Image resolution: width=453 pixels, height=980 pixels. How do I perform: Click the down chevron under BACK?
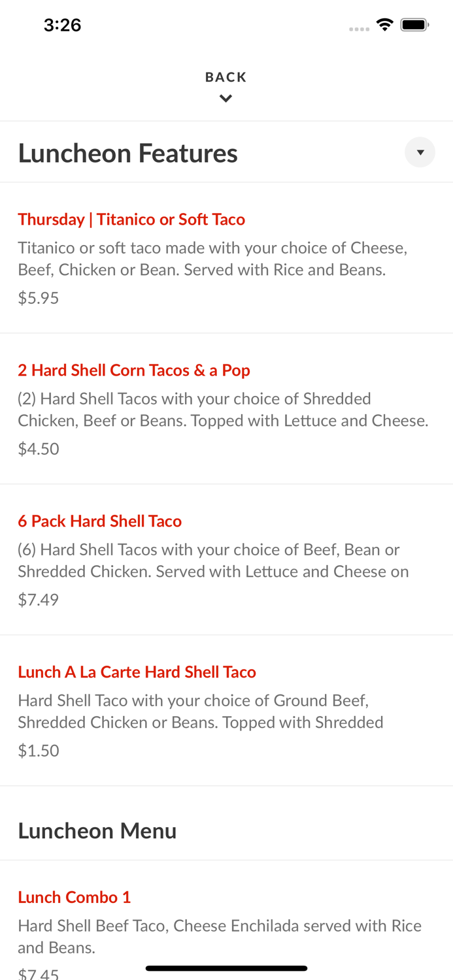(226, 99)
